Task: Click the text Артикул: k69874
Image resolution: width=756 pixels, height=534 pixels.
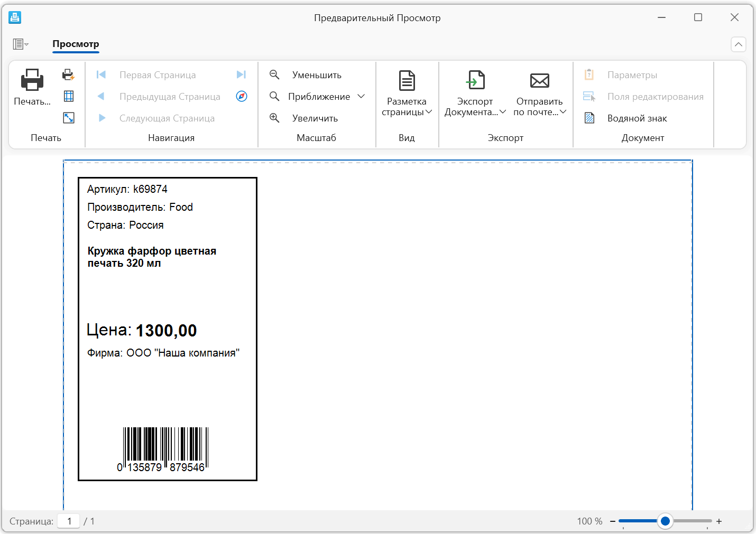Action: point(127,189)
